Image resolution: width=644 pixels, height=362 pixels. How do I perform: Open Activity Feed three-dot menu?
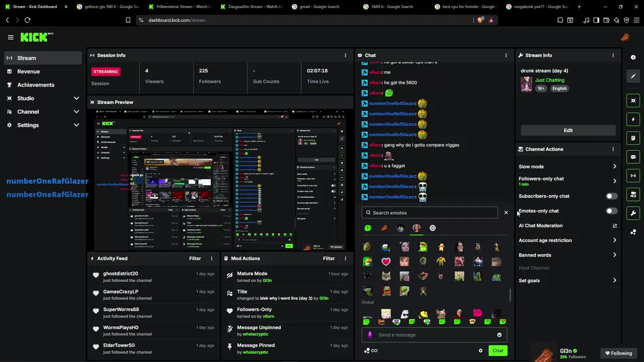211,258
